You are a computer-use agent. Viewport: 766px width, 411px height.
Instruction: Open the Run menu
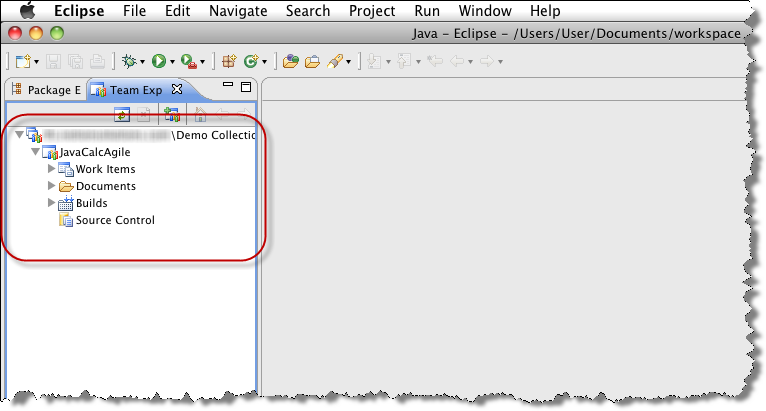427,11
